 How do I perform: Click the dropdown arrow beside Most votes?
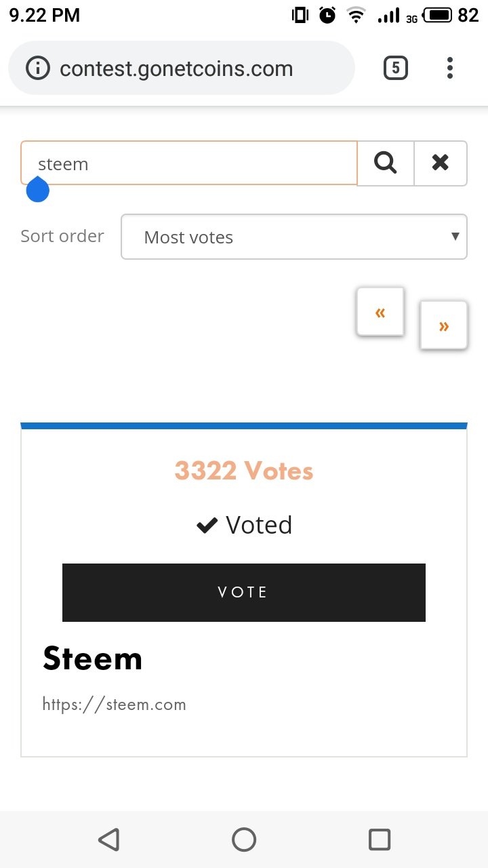coord(455,236)
